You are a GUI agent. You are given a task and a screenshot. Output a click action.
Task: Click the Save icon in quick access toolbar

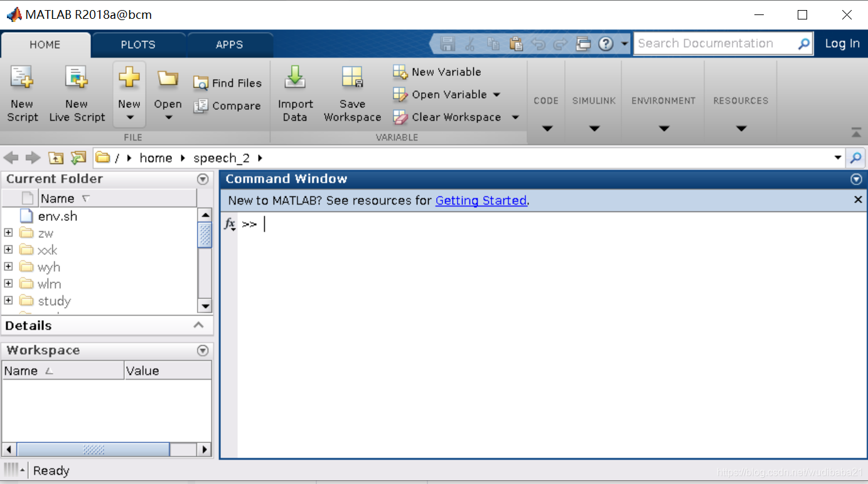447,44
